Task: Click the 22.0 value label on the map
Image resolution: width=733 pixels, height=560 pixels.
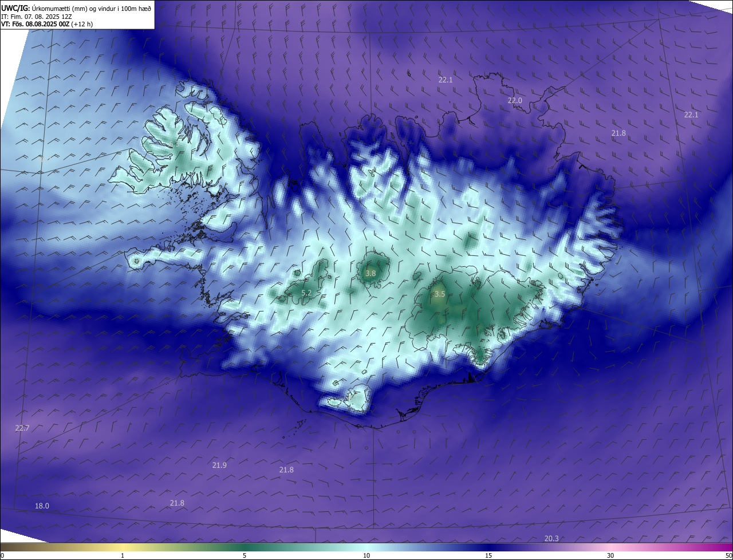Action: click(515, 101)
